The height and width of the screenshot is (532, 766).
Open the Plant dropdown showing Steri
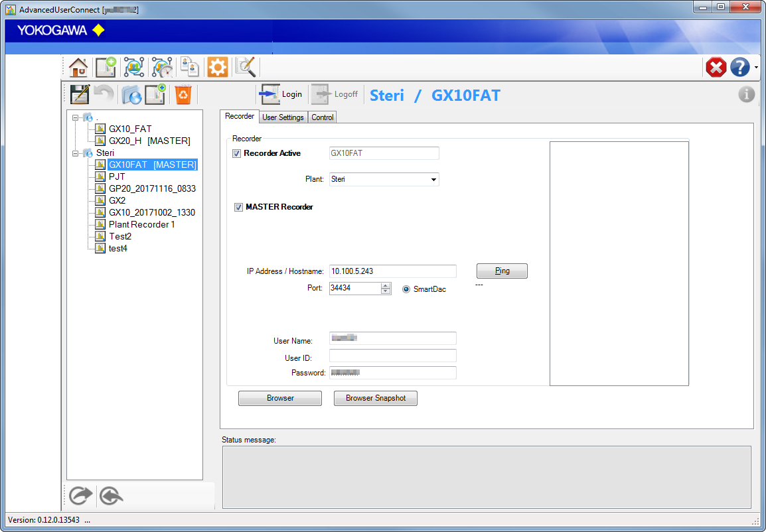[x=384, y=179]
